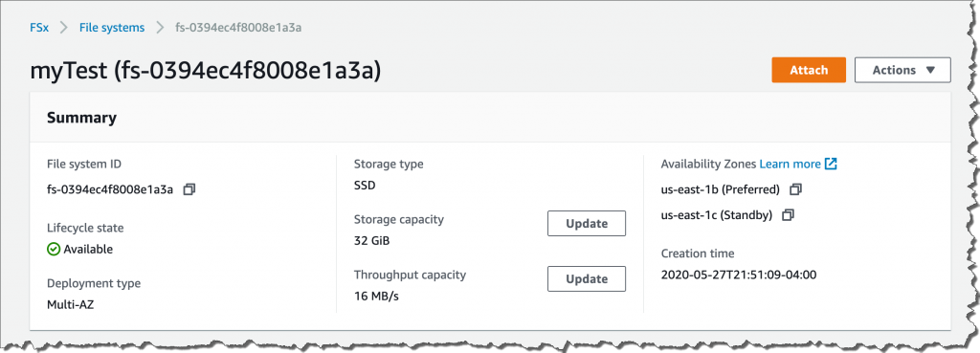
Task: Copy the file system ID with its copy icon
Action: pyautogui.click(x=189, y=189)
